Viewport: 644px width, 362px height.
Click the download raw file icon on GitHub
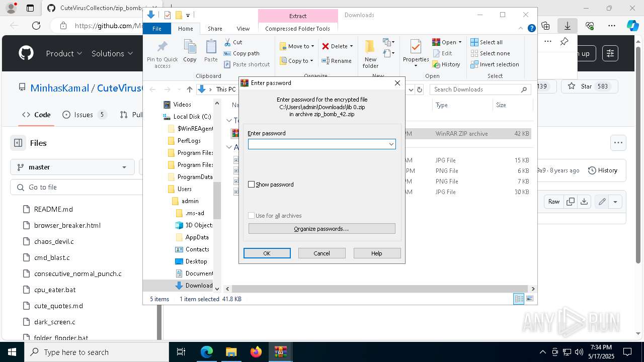tap(584, 202)
